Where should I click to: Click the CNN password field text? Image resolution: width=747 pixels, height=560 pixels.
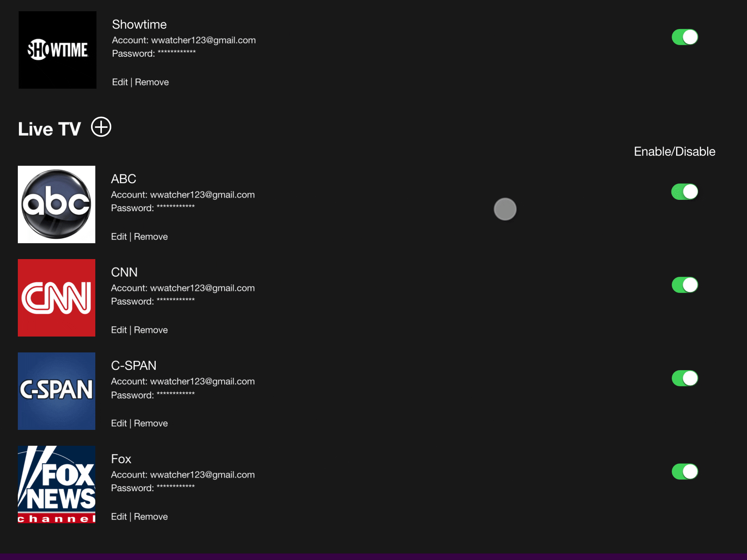(153, 301)
